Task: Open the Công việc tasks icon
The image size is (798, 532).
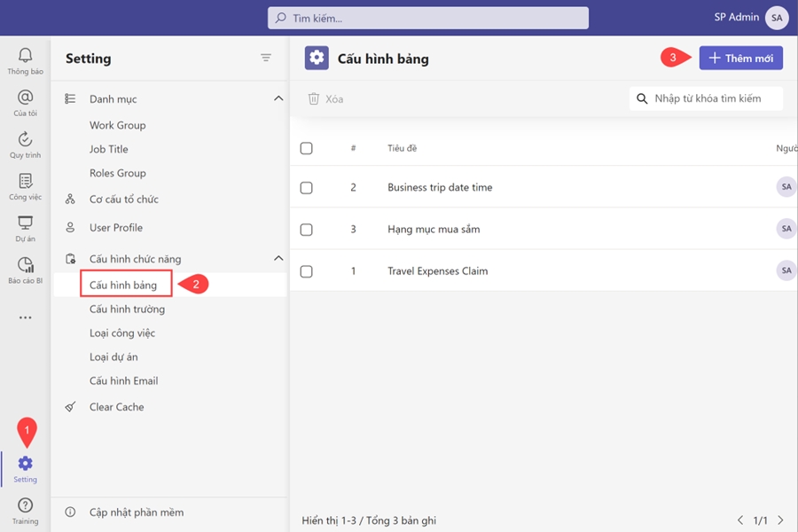Action: (25, 181)
